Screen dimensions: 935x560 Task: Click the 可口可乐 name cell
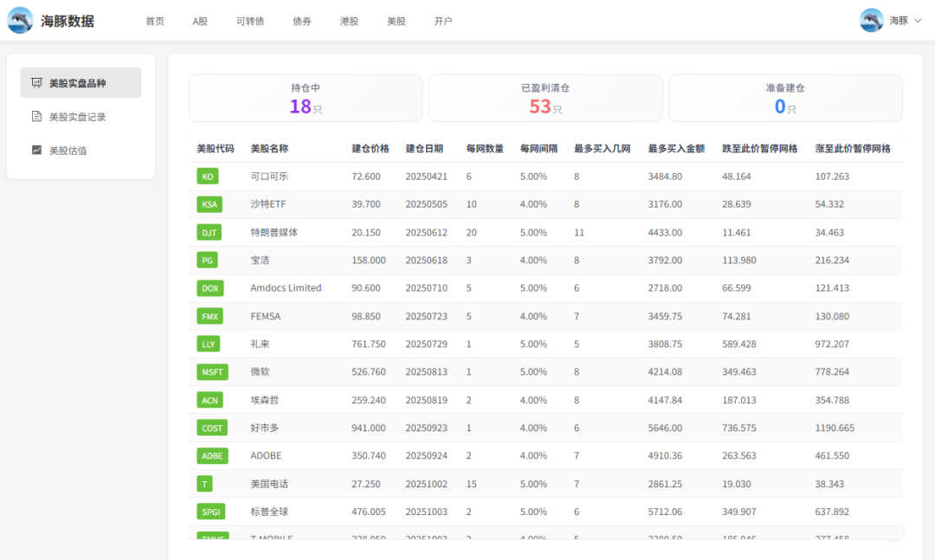click(269, 177)
